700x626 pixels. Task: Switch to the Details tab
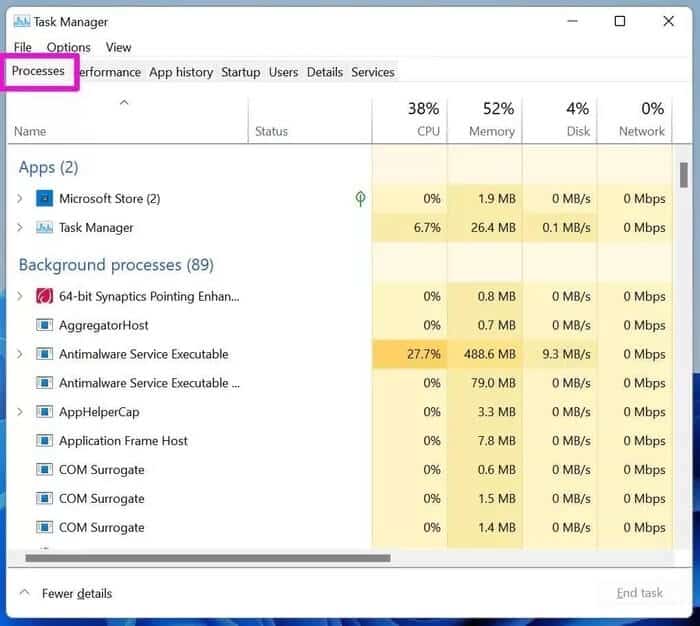click(x=325, y=72)
